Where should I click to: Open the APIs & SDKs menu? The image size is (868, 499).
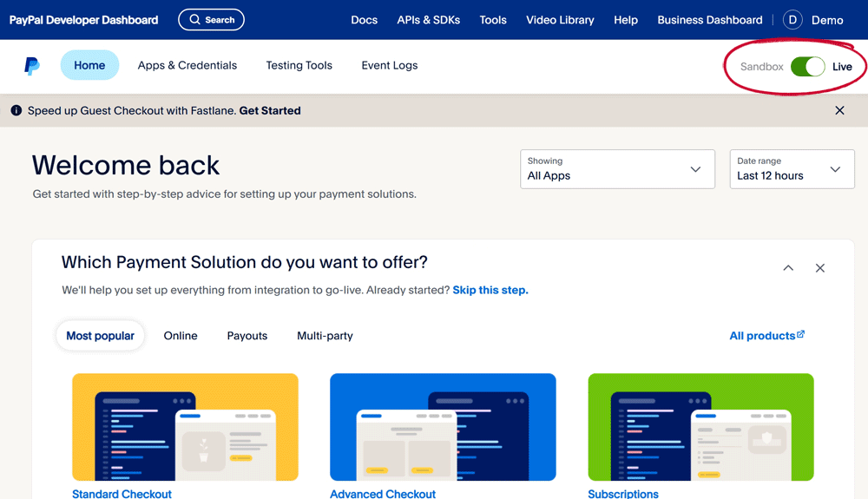click(x=429, y=20)
